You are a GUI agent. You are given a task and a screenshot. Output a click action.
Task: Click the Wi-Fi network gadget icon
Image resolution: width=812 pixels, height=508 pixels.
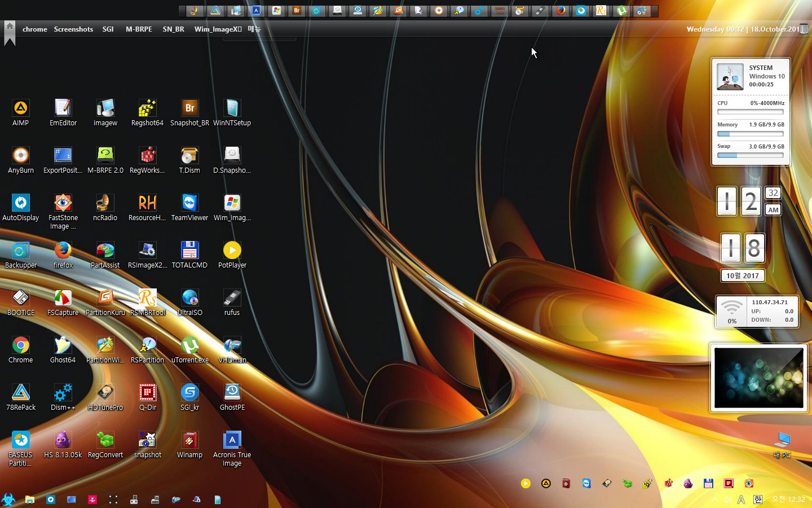pos(732,308)
